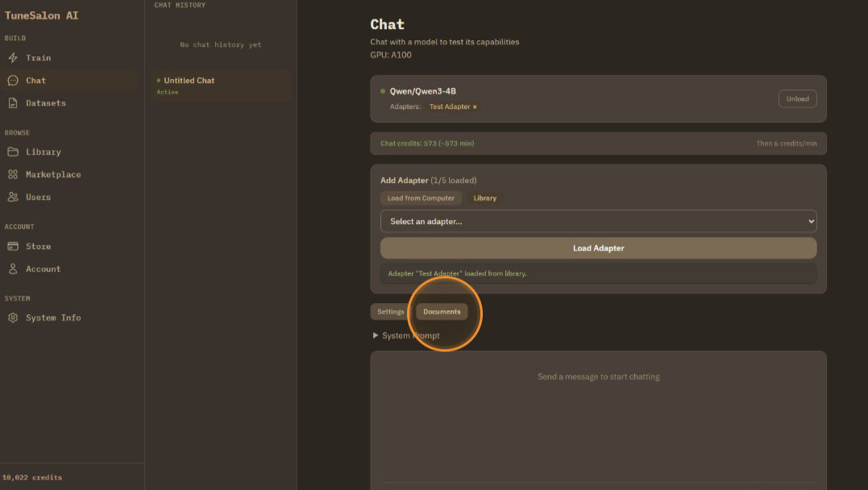Open Datasets via its document icon

pyautogui.click(x=13, y=103)
